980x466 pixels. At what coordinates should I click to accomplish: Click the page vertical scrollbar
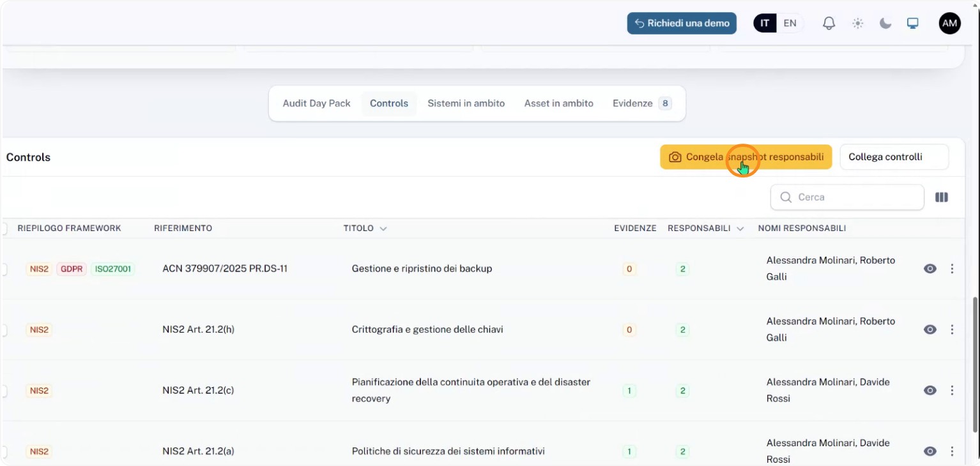975,364
